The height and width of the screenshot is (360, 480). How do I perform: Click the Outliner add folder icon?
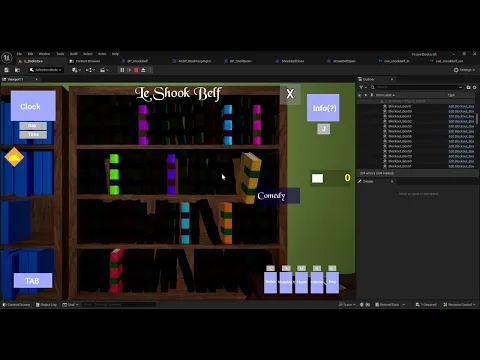pyautogui.click(x=468, y=87)
